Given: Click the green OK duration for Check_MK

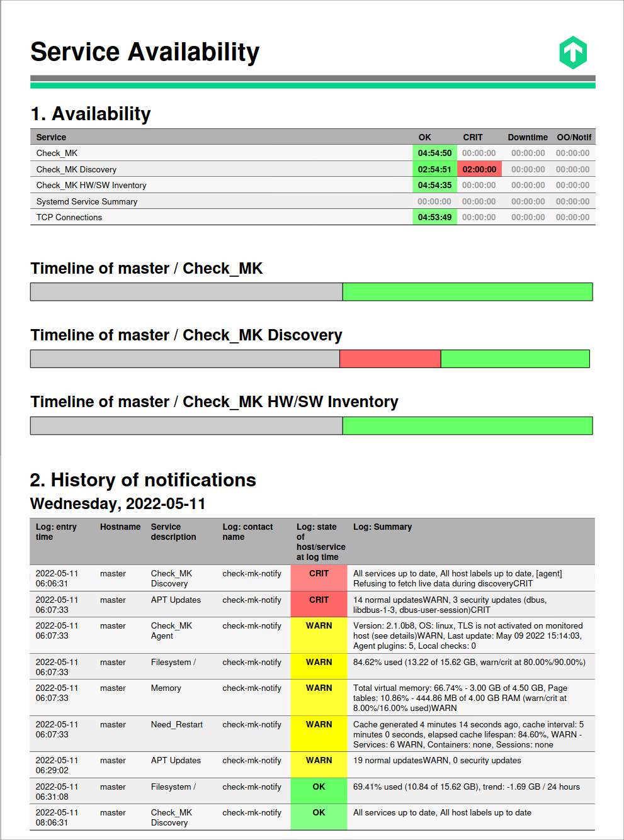Looking at the screenshot, I should coord(434,153).
